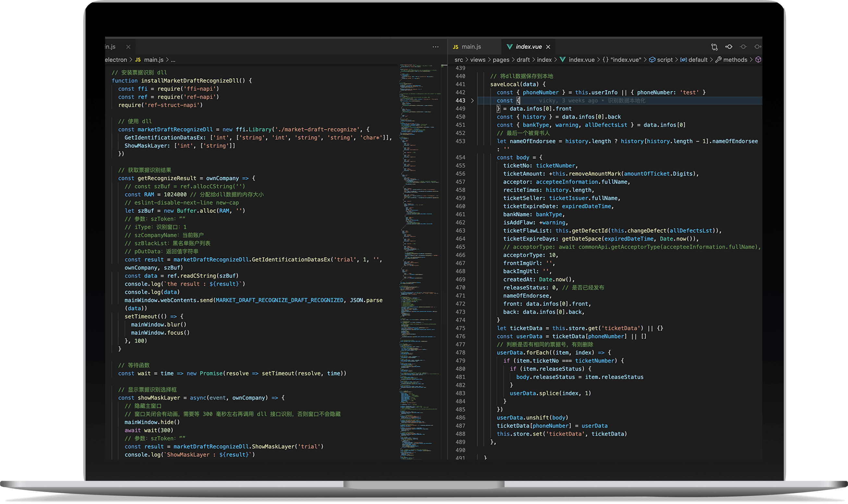The height and width of the screenshot is (504, 848).
Task: Click line number 454 in gutter
Action: pyautogui.click(x=460, y=158)
